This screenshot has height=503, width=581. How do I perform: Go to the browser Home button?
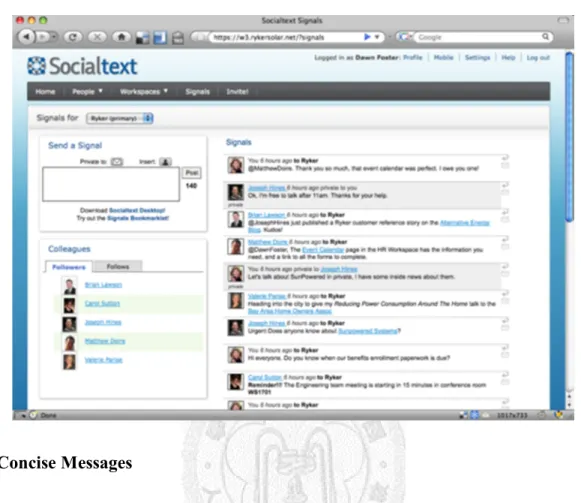[x=122, y=37]
